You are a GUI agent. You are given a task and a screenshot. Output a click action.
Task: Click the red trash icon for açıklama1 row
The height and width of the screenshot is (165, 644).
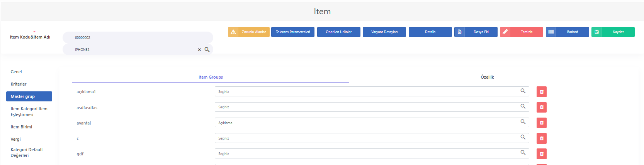coord(541,92)
